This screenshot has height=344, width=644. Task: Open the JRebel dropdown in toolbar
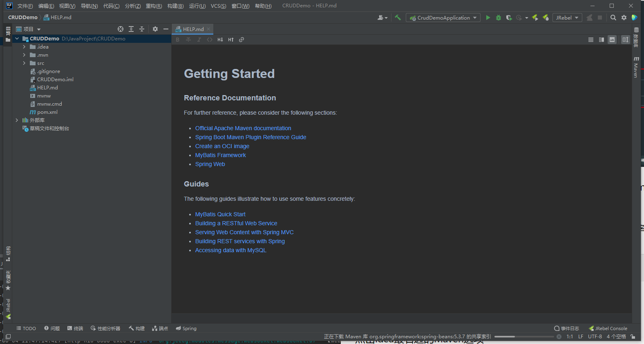pyautogui.click(x=567, y=18)
